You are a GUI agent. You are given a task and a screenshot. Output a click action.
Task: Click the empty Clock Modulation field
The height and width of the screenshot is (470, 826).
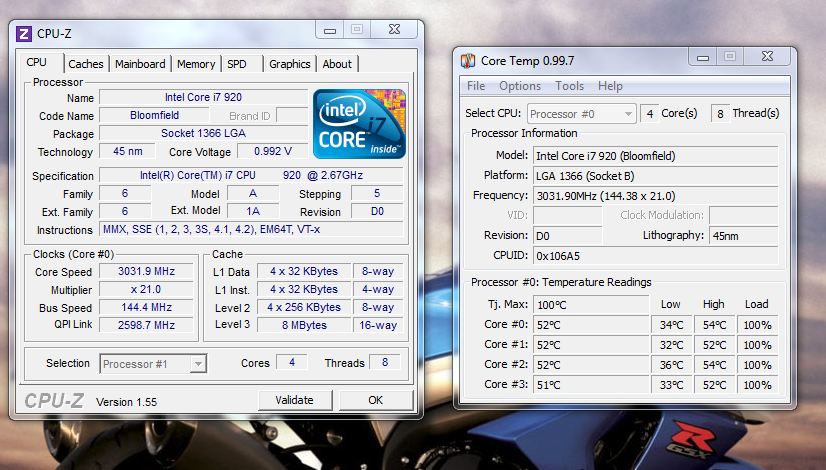[x=744, y=216]
